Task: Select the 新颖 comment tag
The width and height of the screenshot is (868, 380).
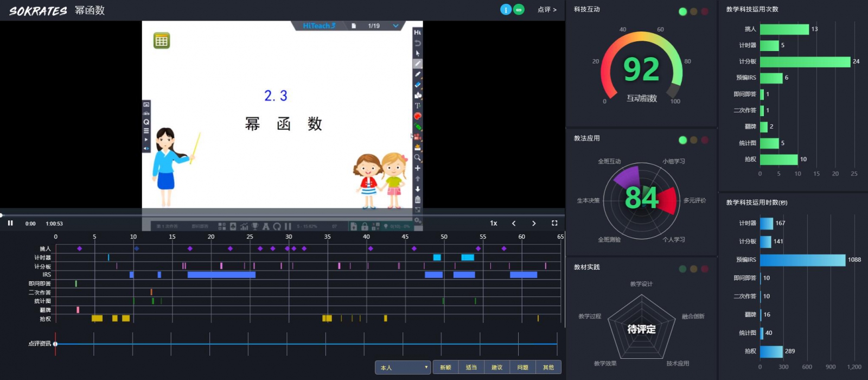Action: [x=445, y=368]
